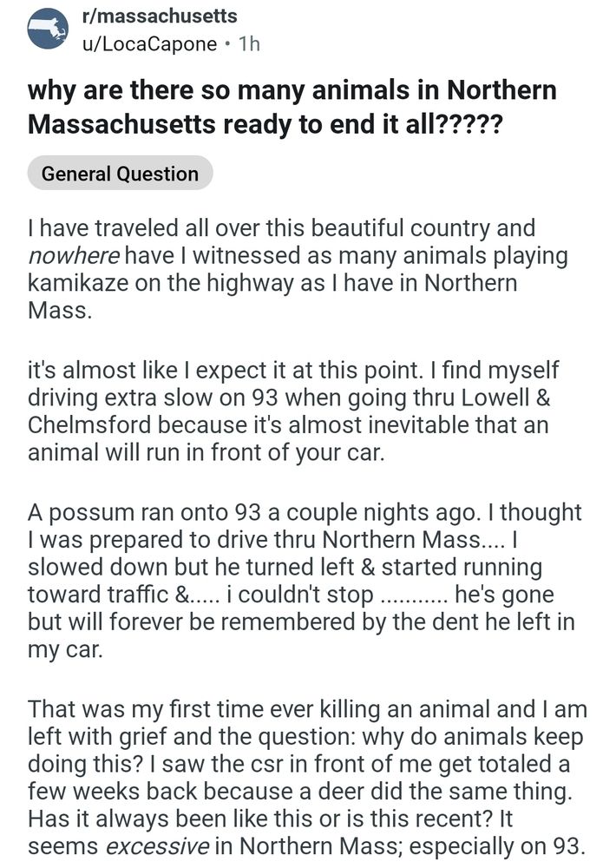Click the word "Chelmsford" in the post
Image resolution: width=616 pixels, height=868 pixels.
89,424
